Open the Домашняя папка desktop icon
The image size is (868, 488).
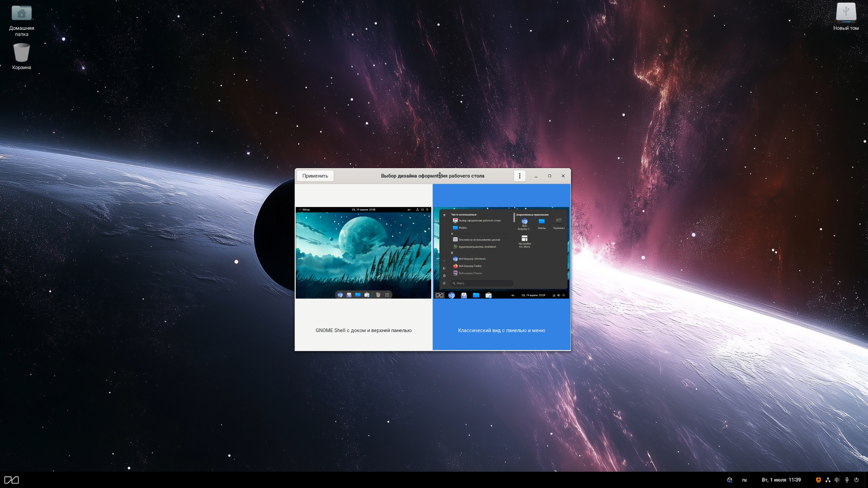(x=21, y=14)
